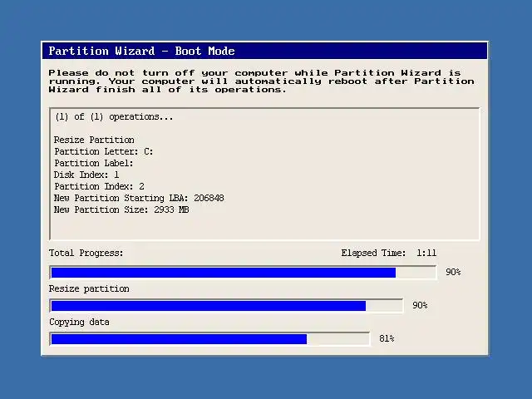532x399 pixels.
Task: Click 'New Partition Size: 2933 MB'
Action: click(121, 209)
